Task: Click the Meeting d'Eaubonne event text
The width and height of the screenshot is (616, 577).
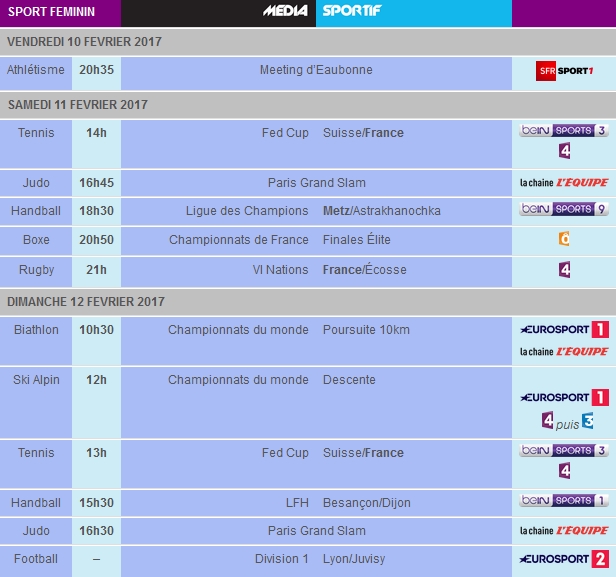Action: [316, 70]
